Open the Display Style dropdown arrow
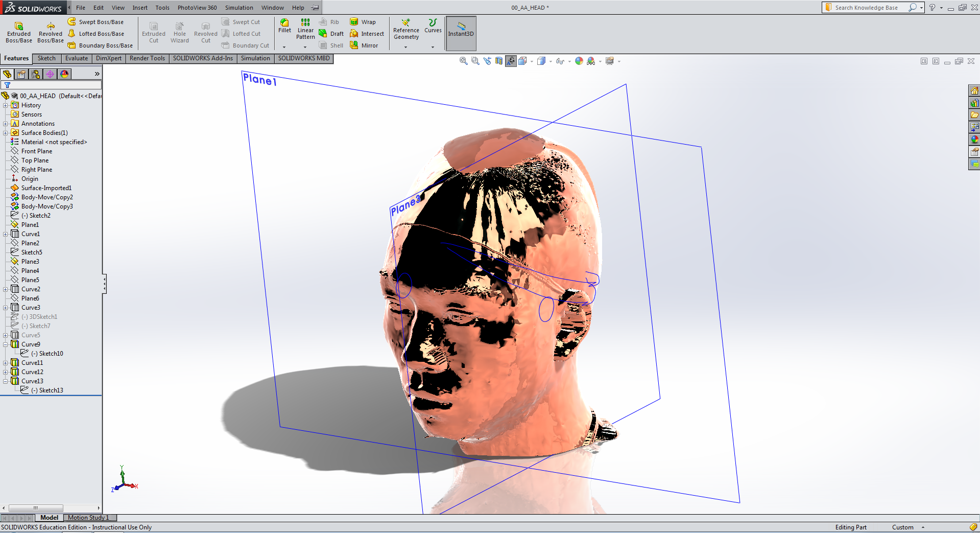980x533 pixels. [x=551, y=61]
